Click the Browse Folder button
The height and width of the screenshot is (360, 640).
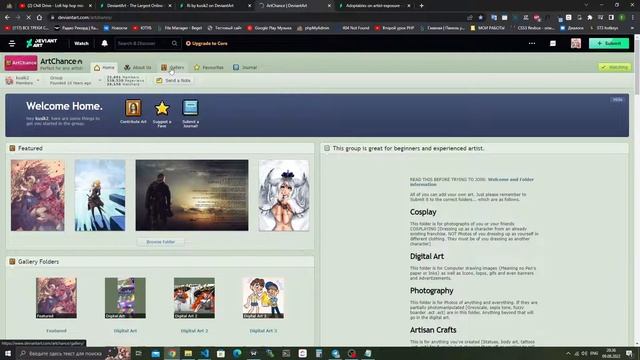160,242
